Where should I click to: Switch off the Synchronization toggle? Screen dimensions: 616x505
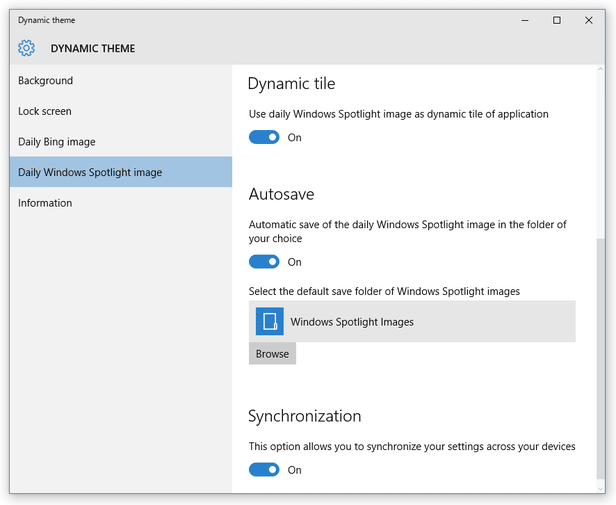[x=264, y=470]
